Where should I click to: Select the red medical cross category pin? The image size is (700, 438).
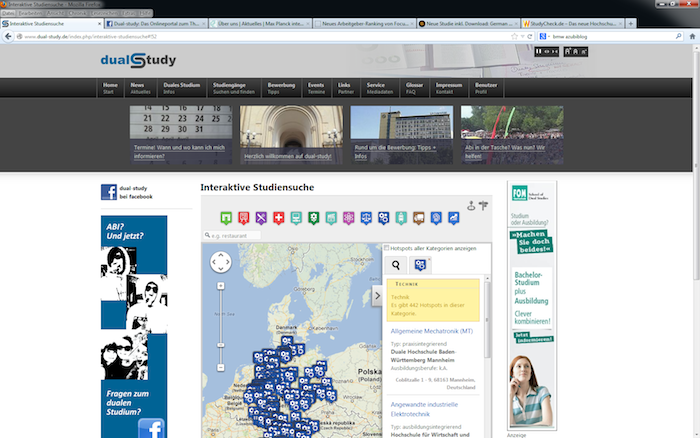coord(279,218)
